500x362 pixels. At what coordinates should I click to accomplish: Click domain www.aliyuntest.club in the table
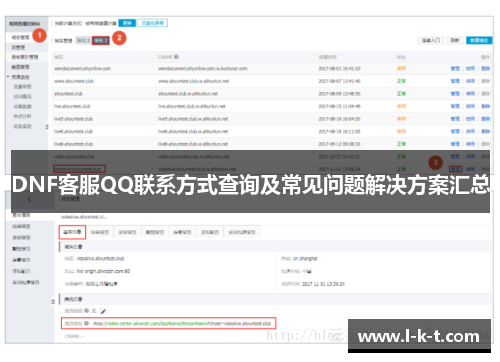[74, 81]
